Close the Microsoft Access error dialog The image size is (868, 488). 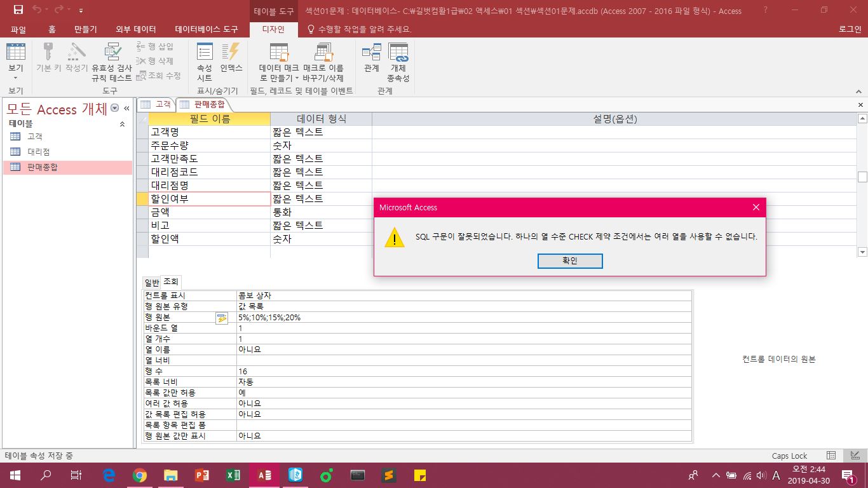click(x=756, y=207)
